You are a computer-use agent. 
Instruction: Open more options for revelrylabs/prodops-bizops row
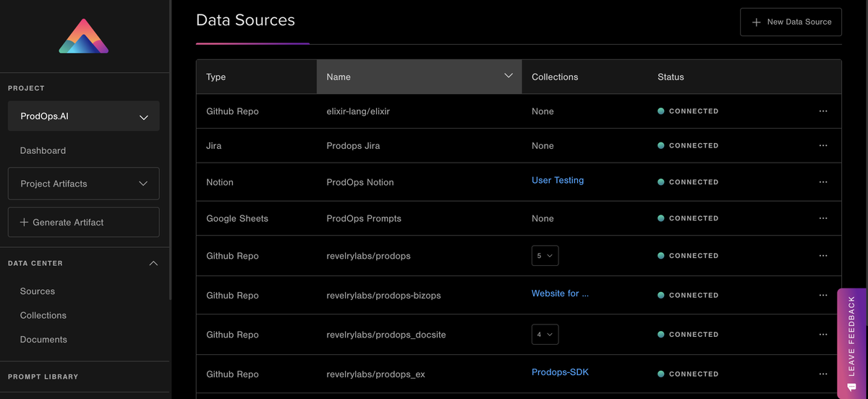tap(823, 295)
